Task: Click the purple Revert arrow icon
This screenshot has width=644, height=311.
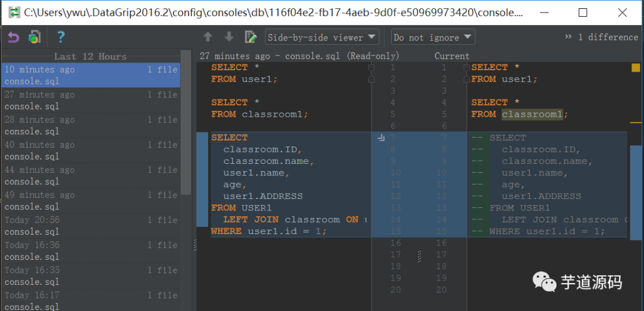Action: coord(14,38)
